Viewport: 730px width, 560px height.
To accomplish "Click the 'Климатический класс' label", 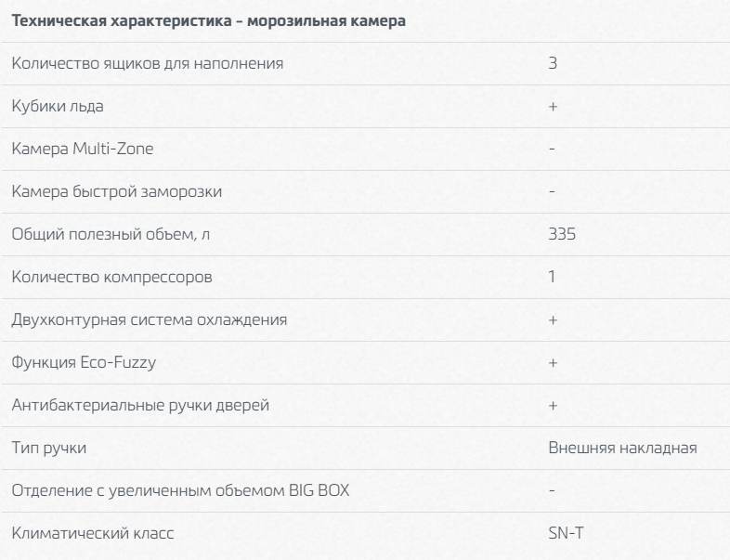I will [x=93, y=533].
